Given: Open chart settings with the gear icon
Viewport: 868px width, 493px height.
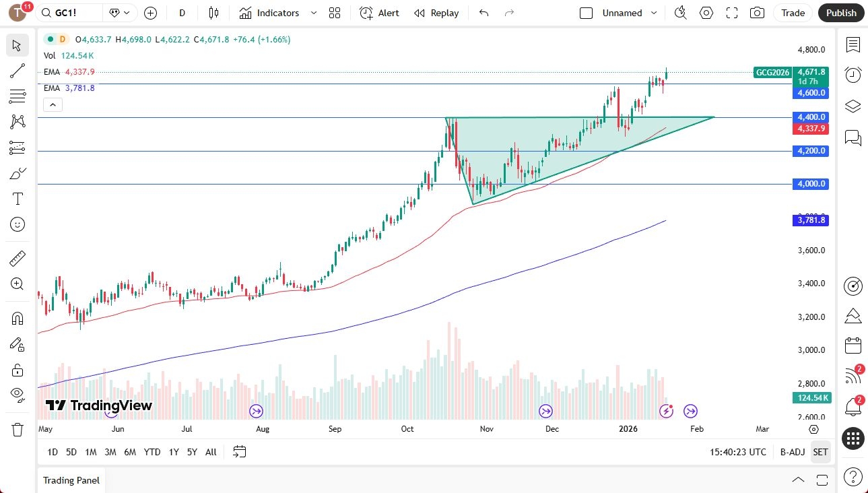Looking at the screenshot, I should pos(706,13).
